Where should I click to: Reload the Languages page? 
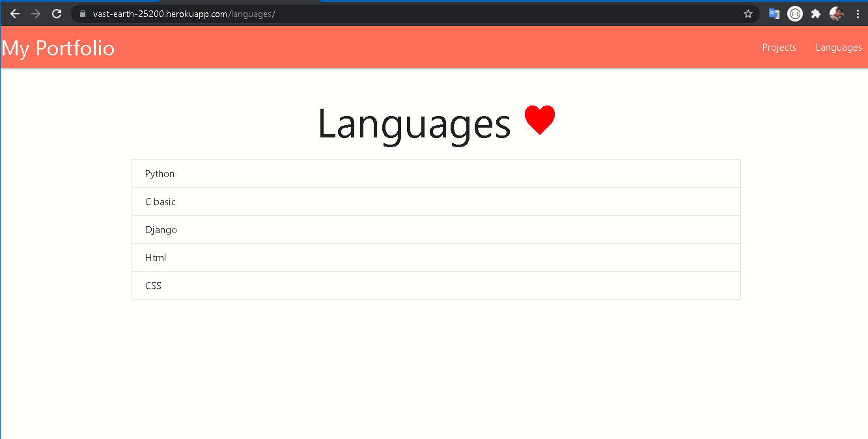[x=57, y=13]
